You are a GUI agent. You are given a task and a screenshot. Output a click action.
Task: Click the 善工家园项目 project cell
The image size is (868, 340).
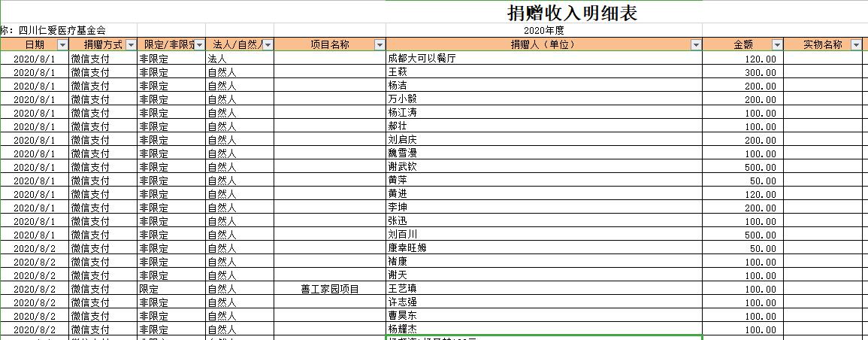[x=329, y=289]
